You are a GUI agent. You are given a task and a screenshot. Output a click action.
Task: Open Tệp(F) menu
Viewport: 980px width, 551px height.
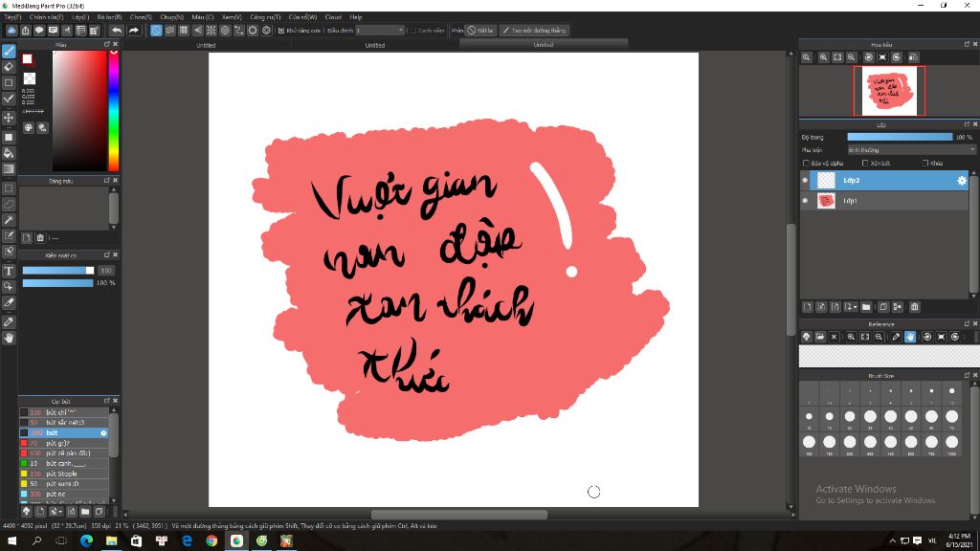click(x=12, y=17)
